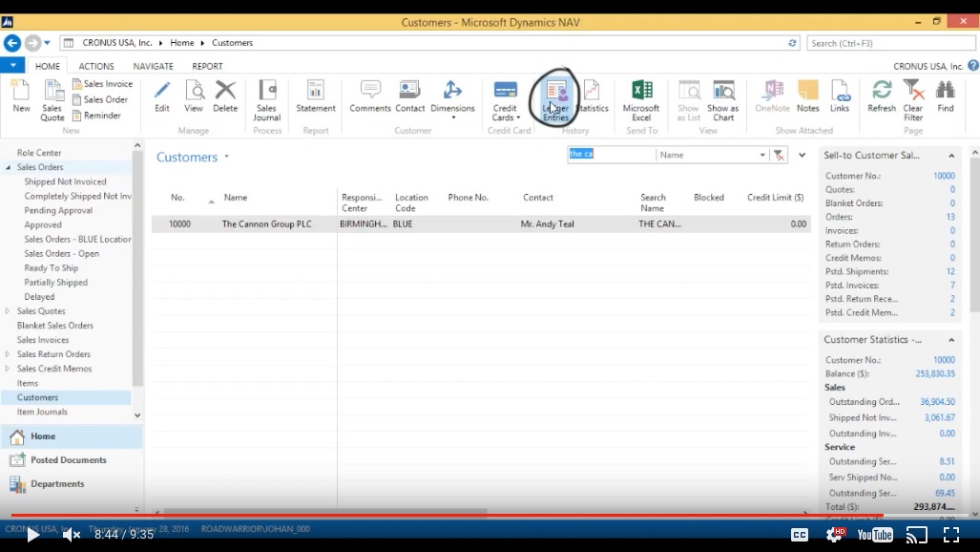
Task: Open Credit Cards options
Action: click(505, 100)
